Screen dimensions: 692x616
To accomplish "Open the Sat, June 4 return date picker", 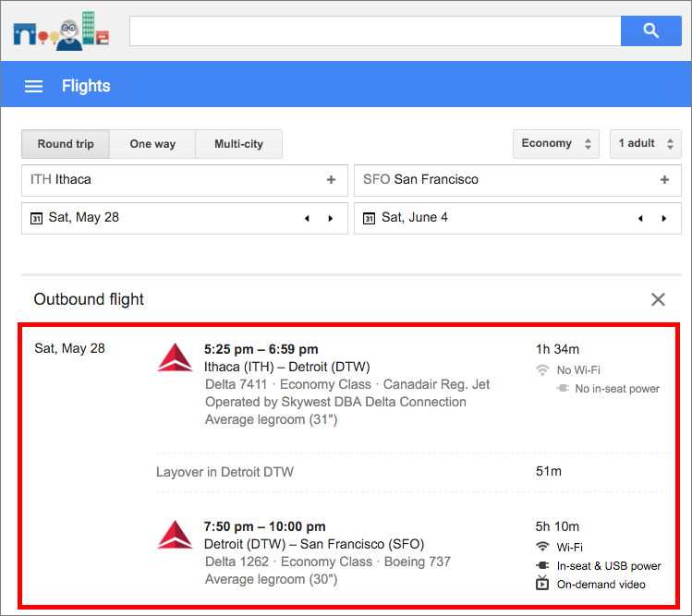I will (517, 218).
